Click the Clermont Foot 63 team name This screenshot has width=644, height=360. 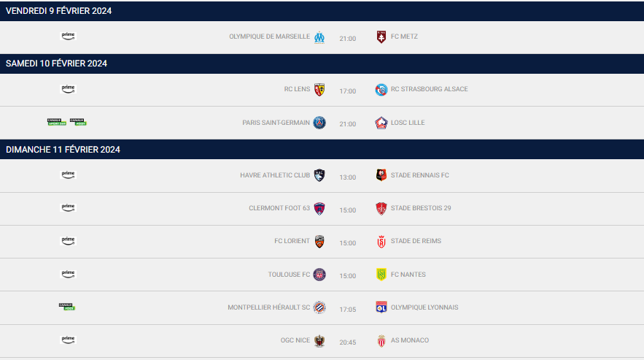[x=279, y=208]
